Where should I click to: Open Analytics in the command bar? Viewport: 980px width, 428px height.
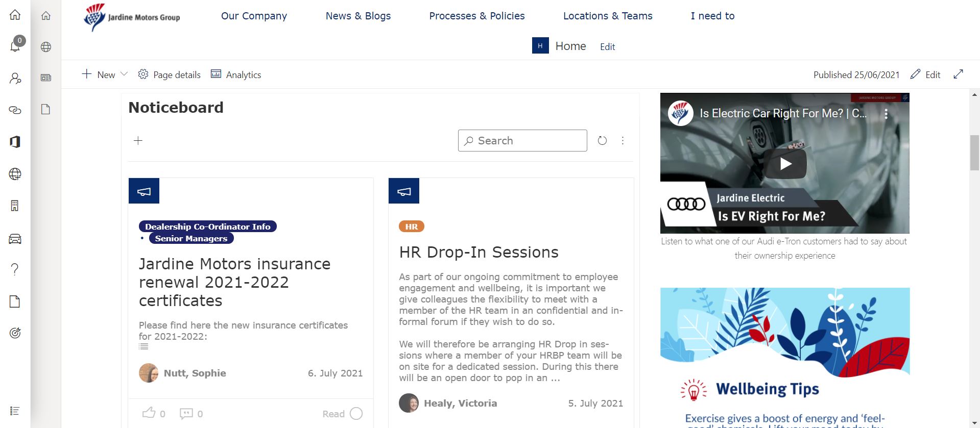[x=236, y=74]
